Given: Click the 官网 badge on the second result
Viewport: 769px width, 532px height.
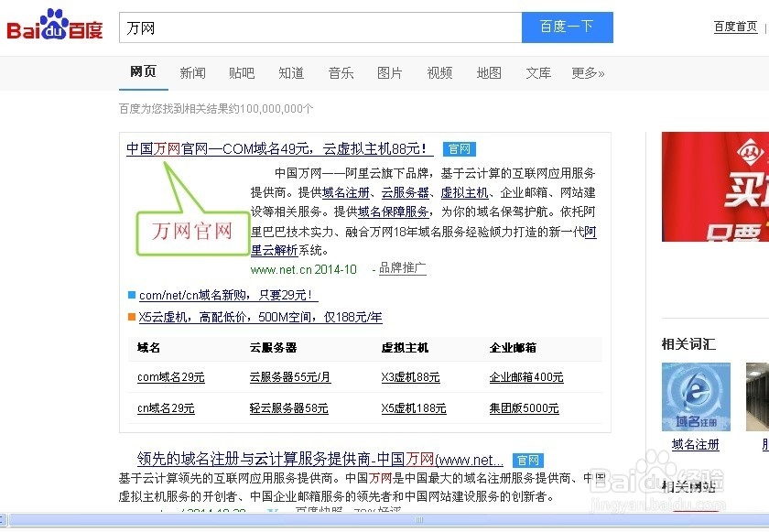Looking at the screenshot, I should (x=528, y=461).
